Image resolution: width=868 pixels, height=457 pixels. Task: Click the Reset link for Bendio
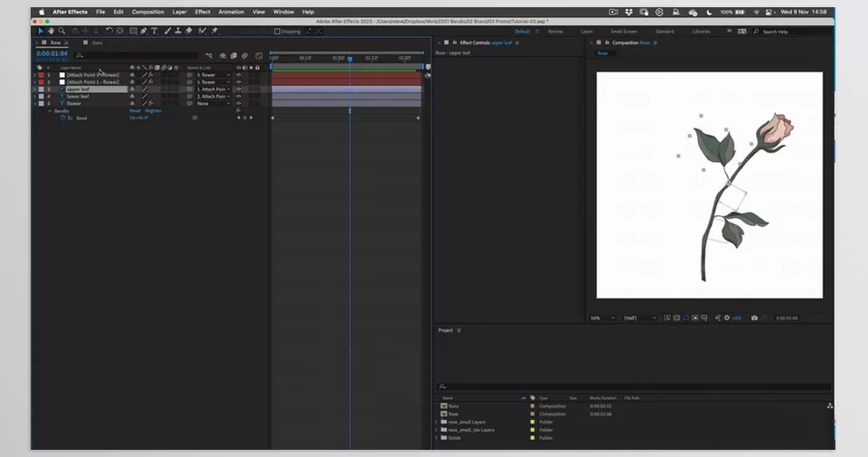click(135, 110)
